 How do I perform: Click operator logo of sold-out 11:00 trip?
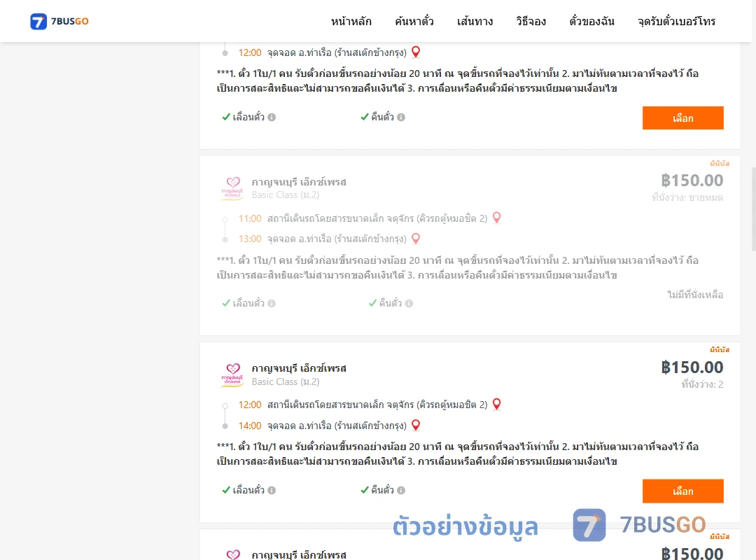click(232, 188)
